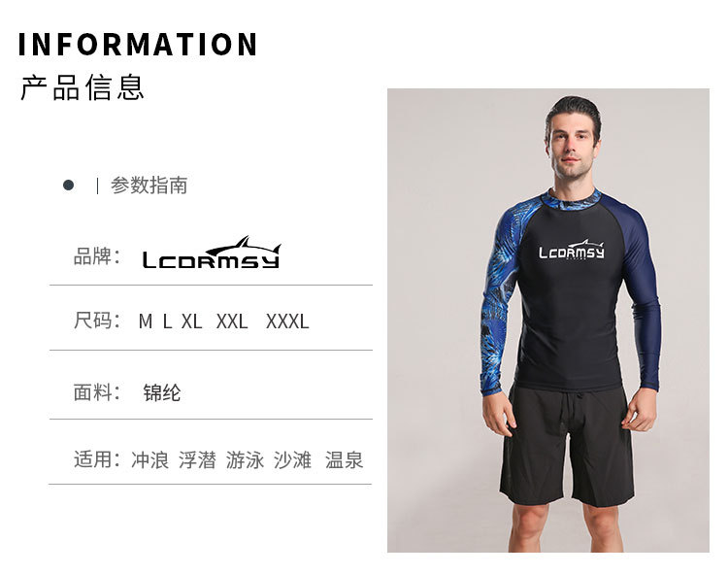Select size M
The image size is (728, 575).
pos(146,321)
